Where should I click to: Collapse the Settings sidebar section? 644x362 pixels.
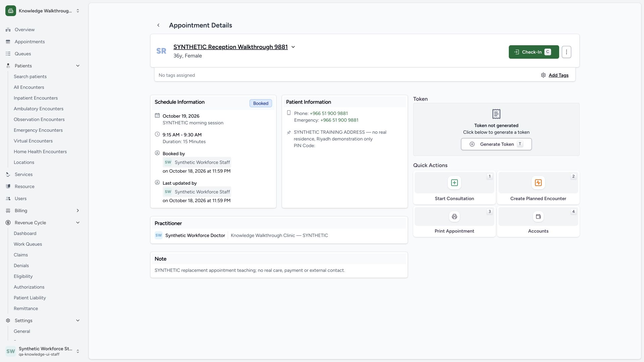(x=78, y=320)
